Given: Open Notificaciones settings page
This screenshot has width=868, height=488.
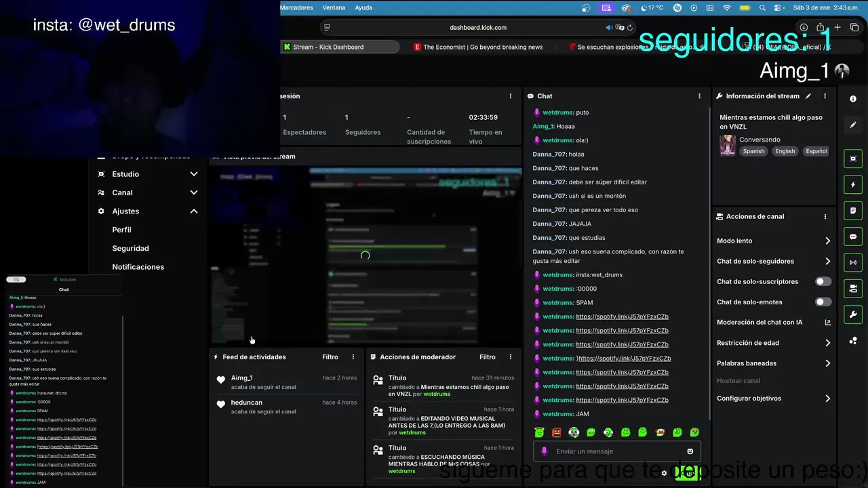Looking at the screenshot, I should 138,267.
